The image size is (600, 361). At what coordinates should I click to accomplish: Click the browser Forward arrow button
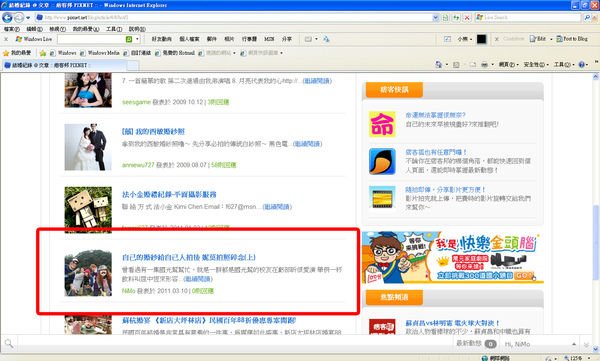coord(19,18)
